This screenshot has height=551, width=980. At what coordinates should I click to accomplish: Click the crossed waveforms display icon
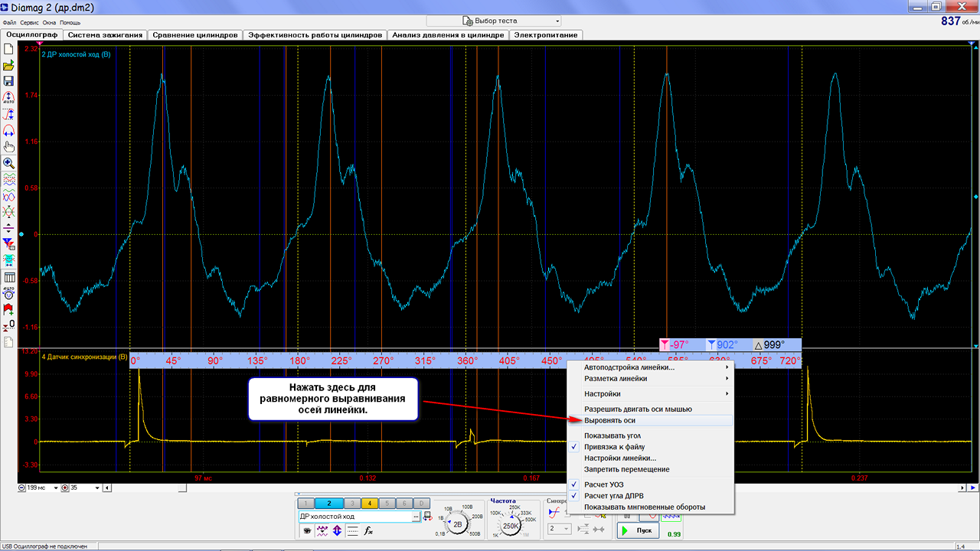(x=8, y=211)
